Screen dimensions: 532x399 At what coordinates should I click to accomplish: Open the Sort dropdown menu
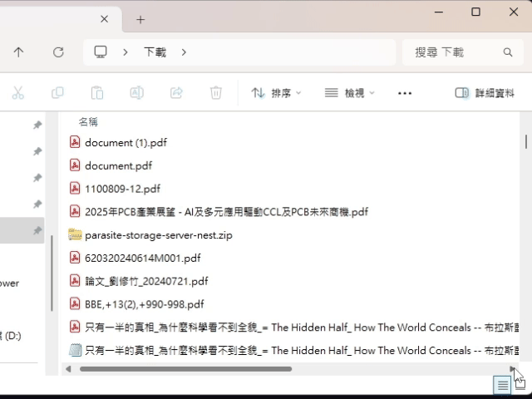coord(276,93)
